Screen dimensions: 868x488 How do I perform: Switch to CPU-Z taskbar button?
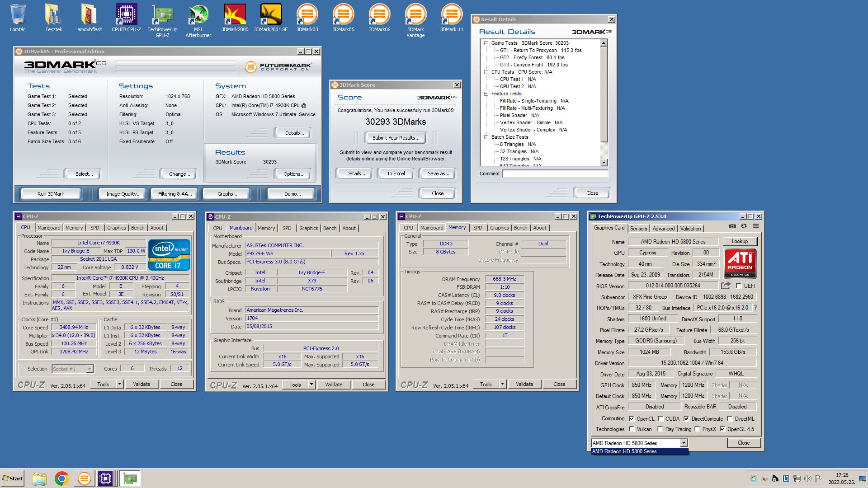(105, 479)
